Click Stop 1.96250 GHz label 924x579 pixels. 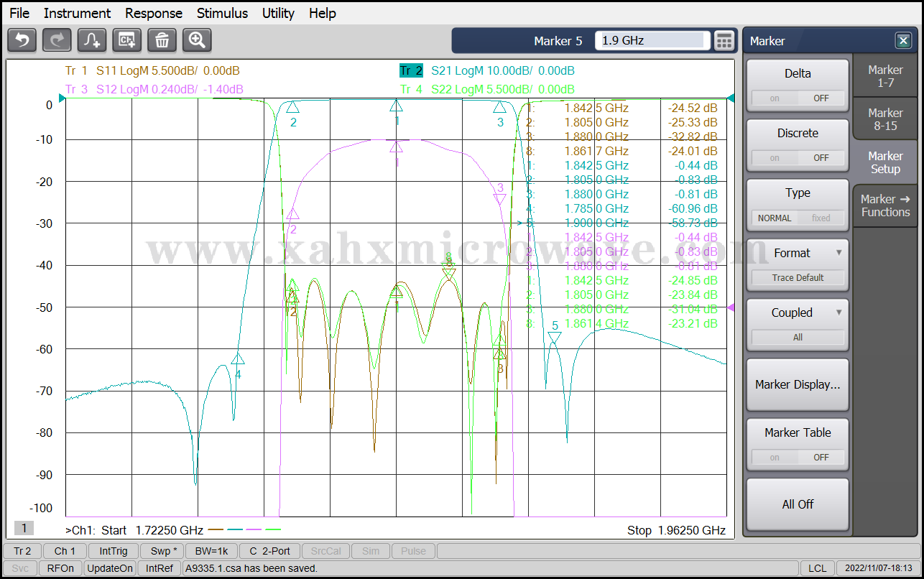click(676, 530)
